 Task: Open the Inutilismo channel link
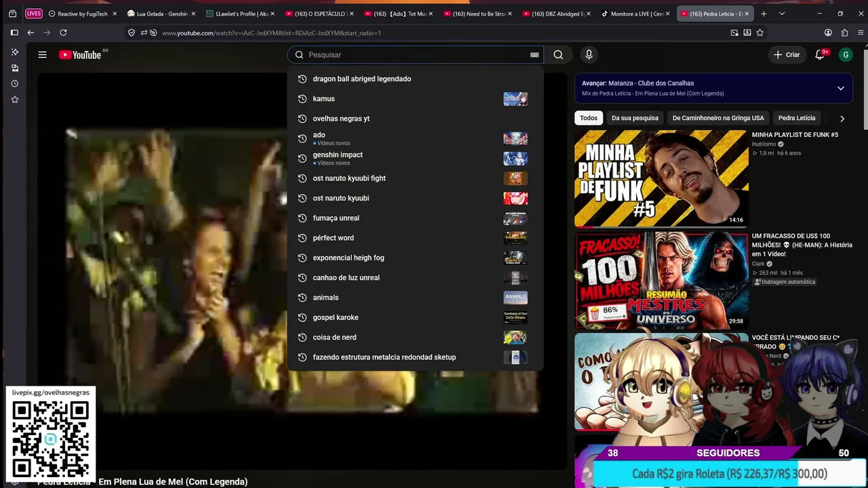point(764,144)
